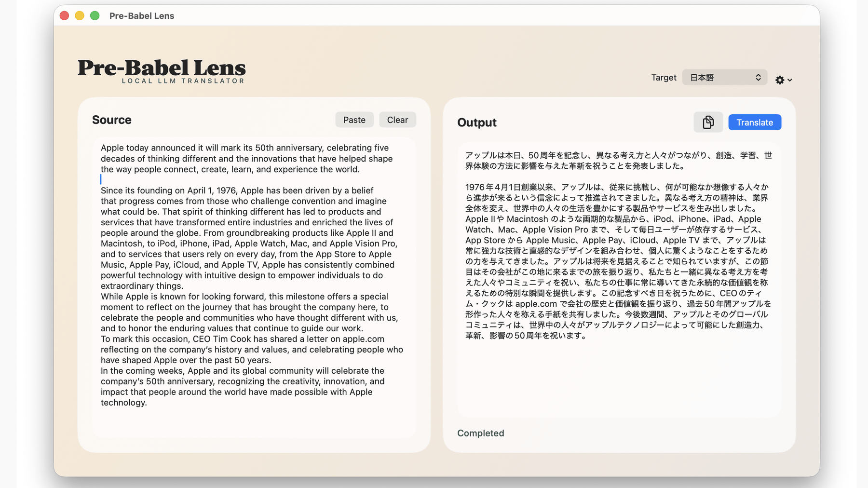Click 'apple.com' in the source text

coord(363,339)
